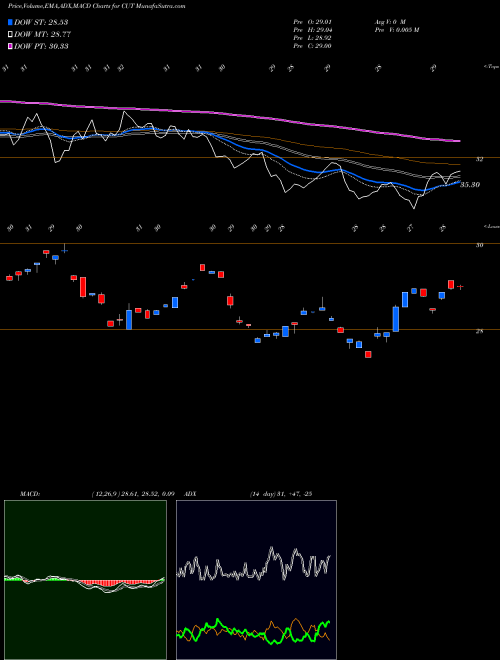Click the 'MACD:' panel heading
500x660 pixels.
click(x=29, y=494)
